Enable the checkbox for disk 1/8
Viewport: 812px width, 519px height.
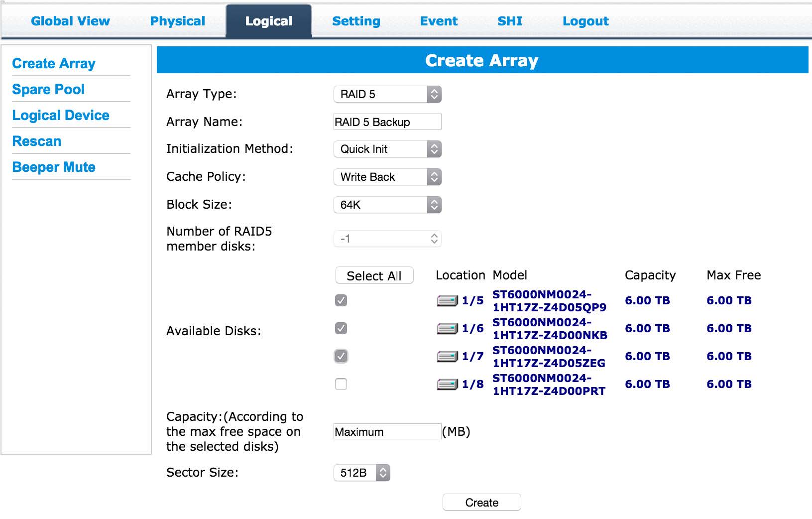coord(341,384)
